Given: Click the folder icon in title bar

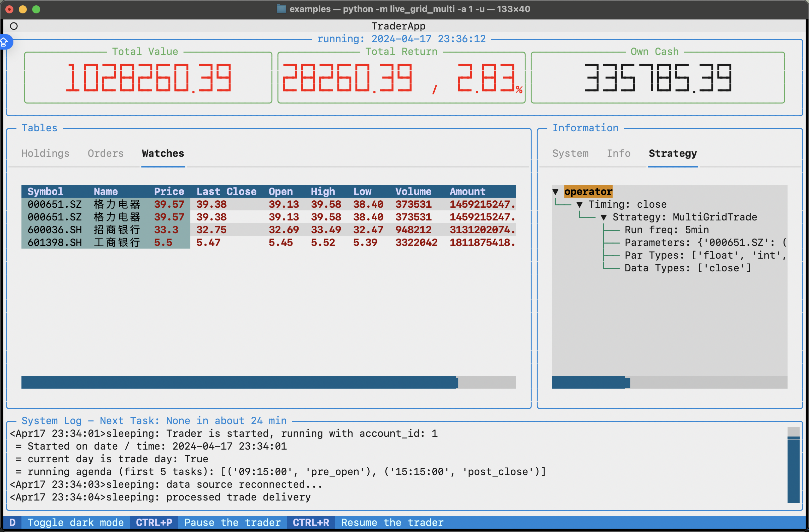Looking at the screenshot, I should coord(281,9).
